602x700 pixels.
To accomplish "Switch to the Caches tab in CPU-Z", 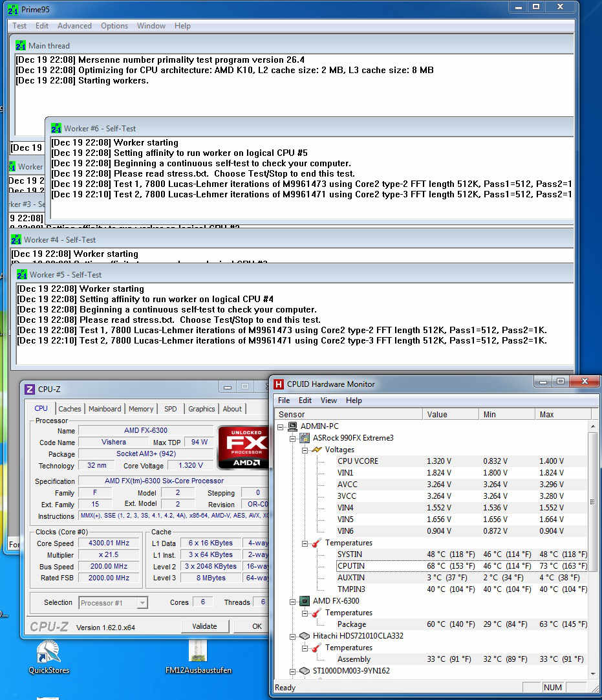I will coord(70,408).
